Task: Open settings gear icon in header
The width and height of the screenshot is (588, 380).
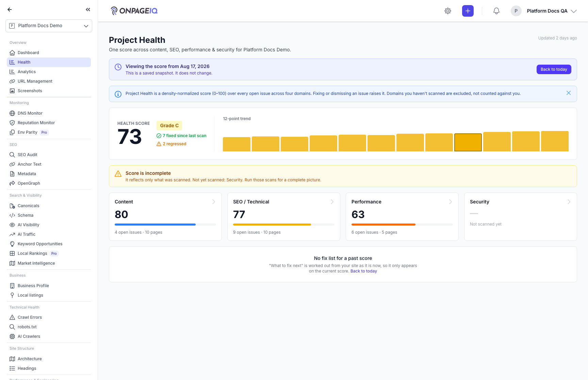Action: [448, 11]
